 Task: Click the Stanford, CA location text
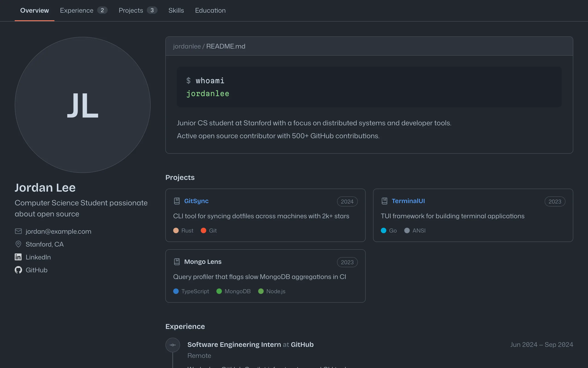point(45,244)
